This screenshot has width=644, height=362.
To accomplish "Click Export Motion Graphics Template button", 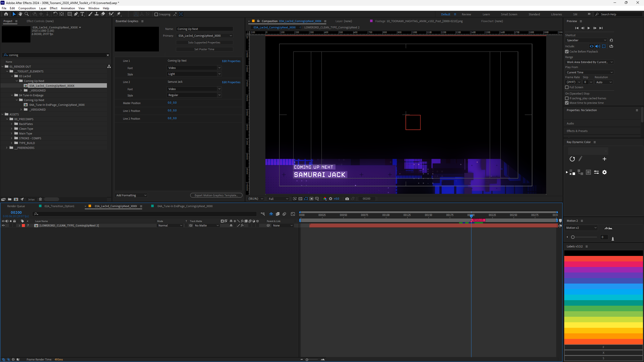I will [216, 195].
